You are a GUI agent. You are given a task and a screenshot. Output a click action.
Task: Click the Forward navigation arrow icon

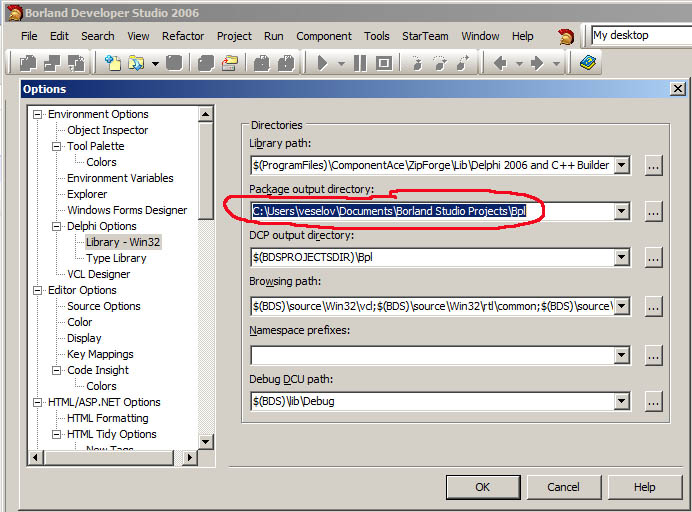point(537,63)
